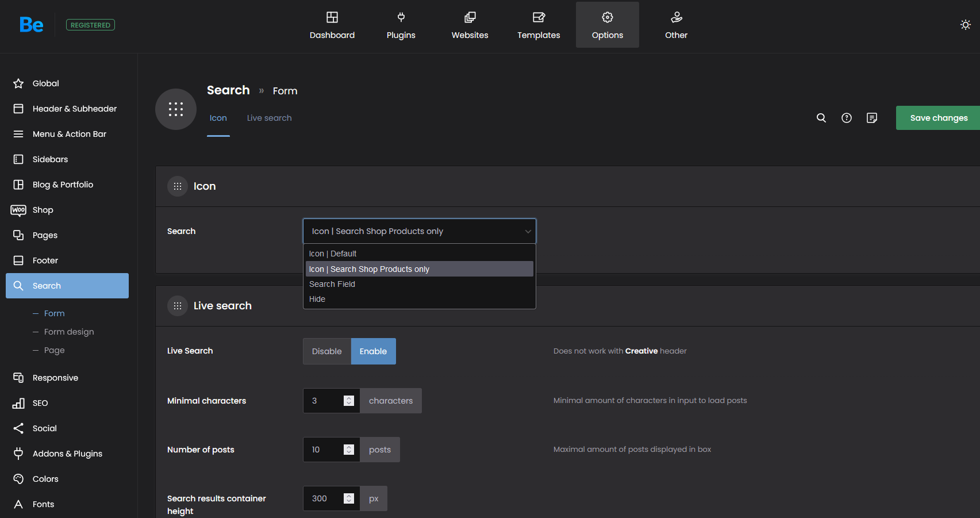This screenshot has width=980, height=518.
Task: Open the Dashboard section
Action: tap(332, 25)
